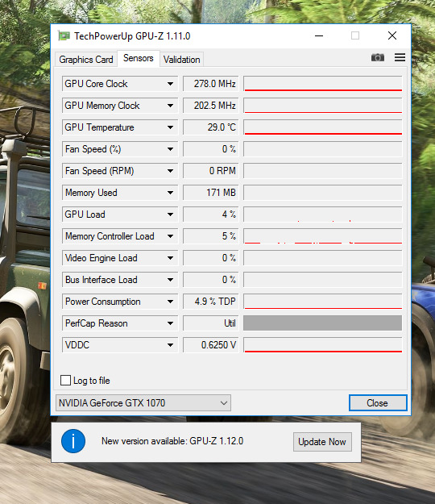Open the Fan Speed (RPM) dropdown

[170, 171]
